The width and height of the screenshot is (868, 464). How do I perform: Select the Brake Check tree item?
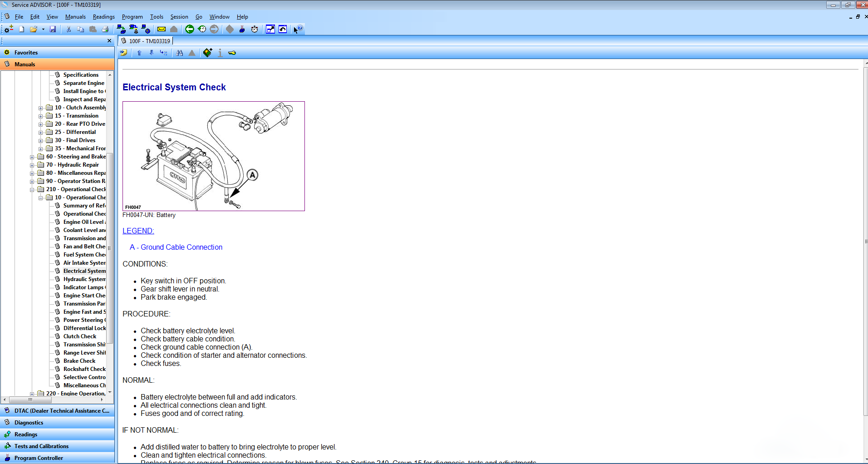(x=79, y=361)
